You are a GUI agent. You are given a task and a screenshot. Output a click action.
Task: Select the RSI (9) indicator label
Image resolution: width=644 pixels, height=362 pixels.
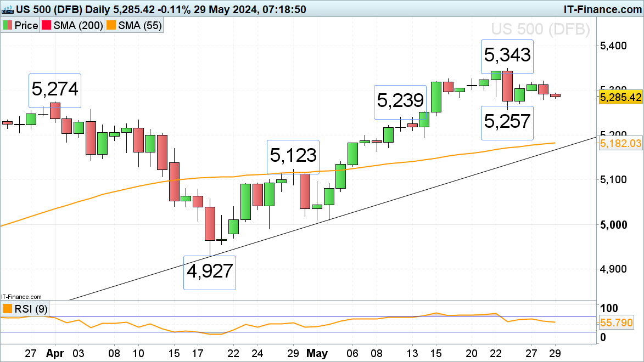(x=31, y=309)
